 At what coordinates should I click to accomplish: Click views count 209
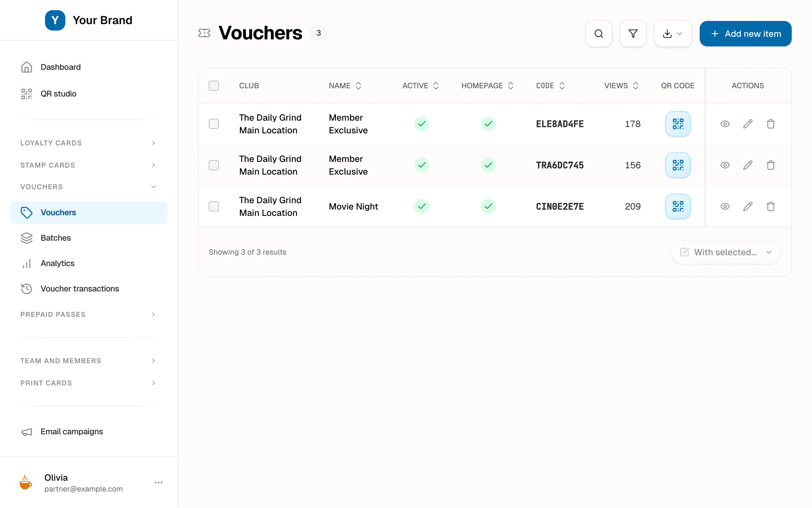(x=632, y=206)
